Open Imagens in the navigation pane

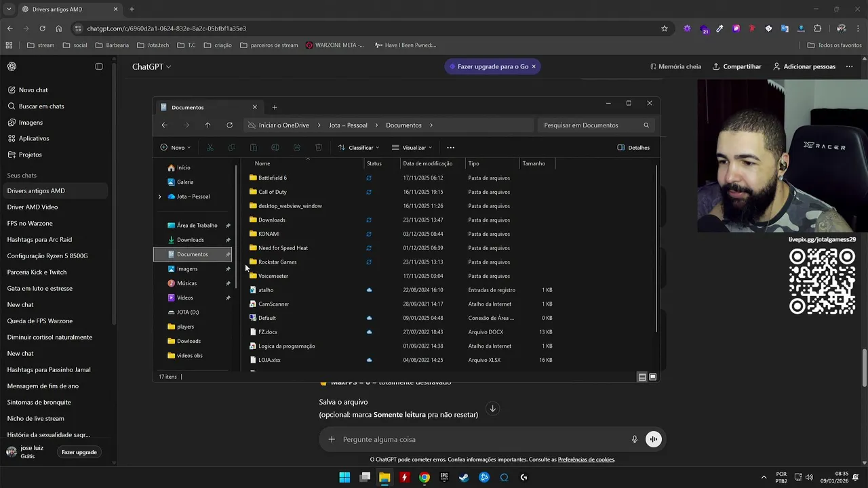183,269
